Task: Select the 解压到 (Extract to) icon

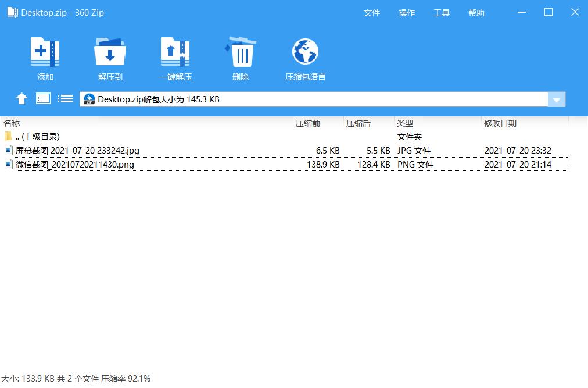Action: click(x=110, y=56)
